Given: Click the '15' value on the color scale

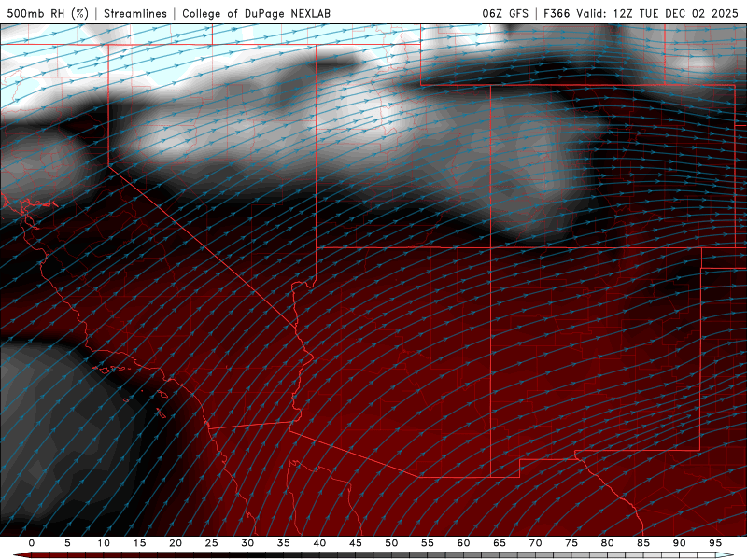Looking at the screenshot, I should [139, 543].
